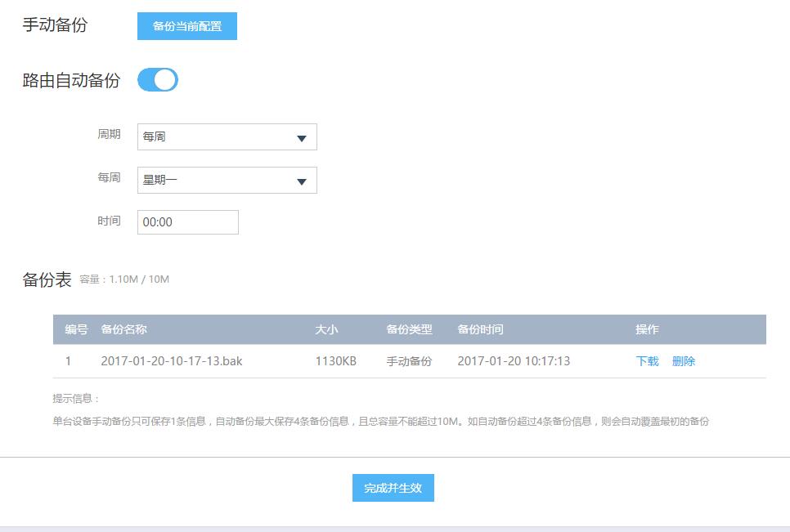790x532 pixels.
Task: Open the 周期 dropdown showing 每周
Action: click(x=227, y=137)
